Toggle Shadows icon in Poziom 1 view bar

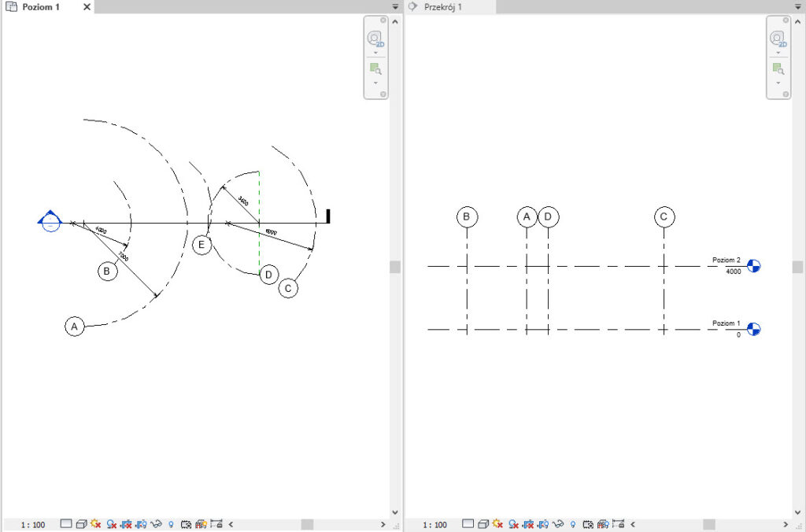click(x=111, y=524)
